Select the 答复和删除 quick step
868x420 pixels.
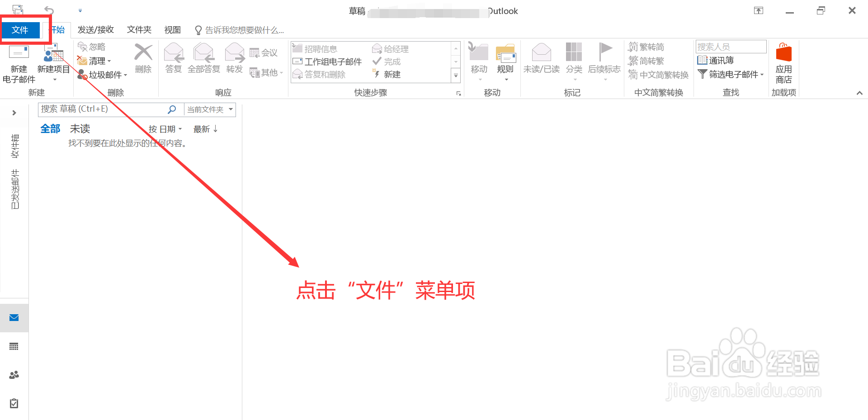(x=319, y=74)
